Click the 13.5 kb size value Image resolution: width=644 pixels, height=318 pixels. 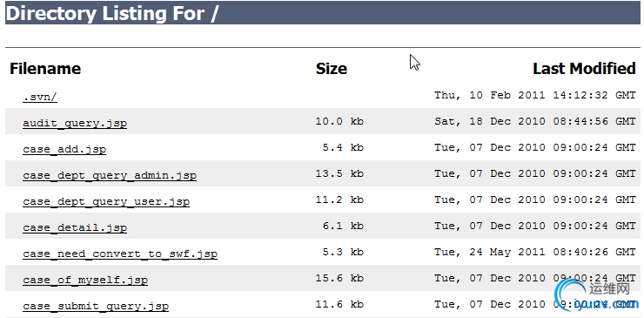coord(339,173)
